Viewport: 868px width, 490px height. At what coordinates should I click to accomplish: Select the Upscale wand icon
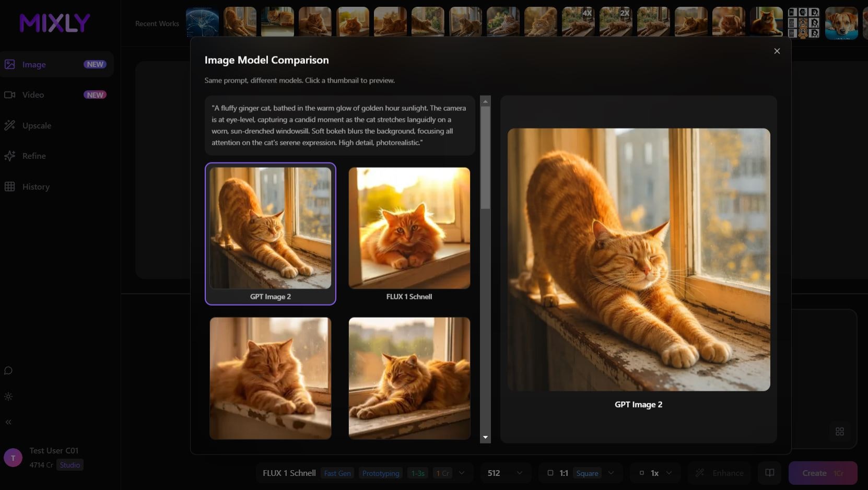click(9, 125)
